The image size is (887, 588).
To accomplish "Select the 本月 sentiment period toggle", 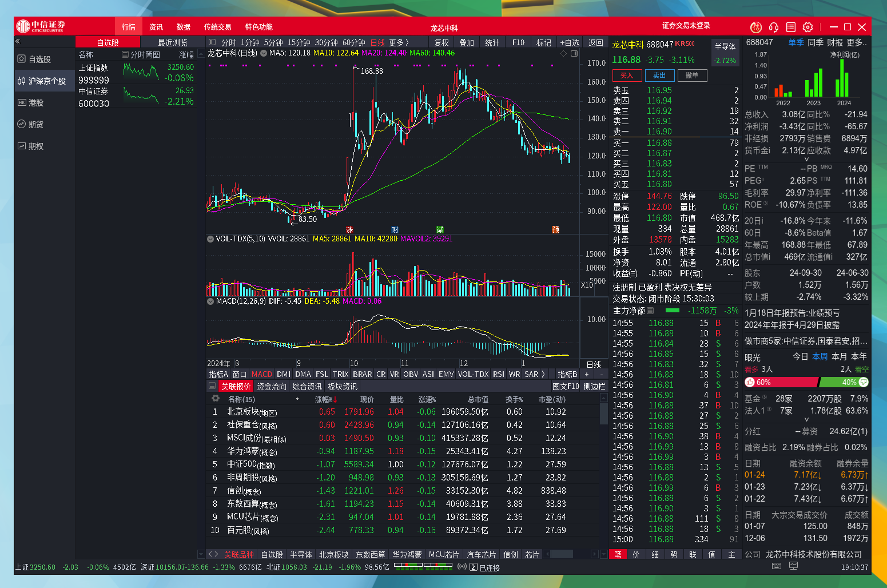I will [838, 356].
